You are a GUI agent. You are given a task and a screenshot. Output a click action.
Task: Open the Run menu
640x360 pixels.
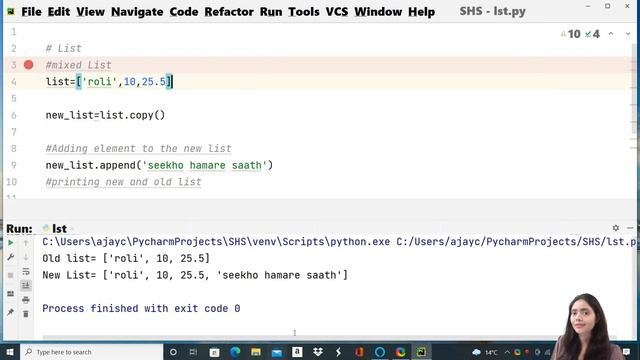(271, 12)
